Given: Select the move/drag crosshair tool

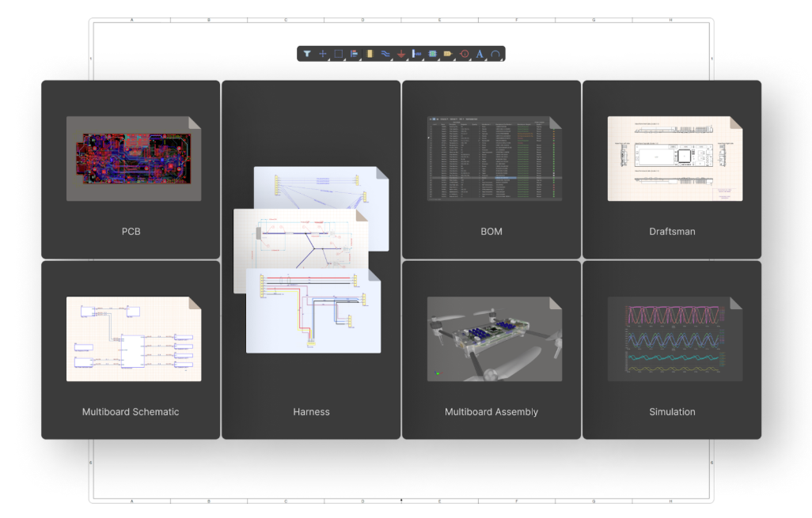Looking at the screenshot, I should 323,54.
